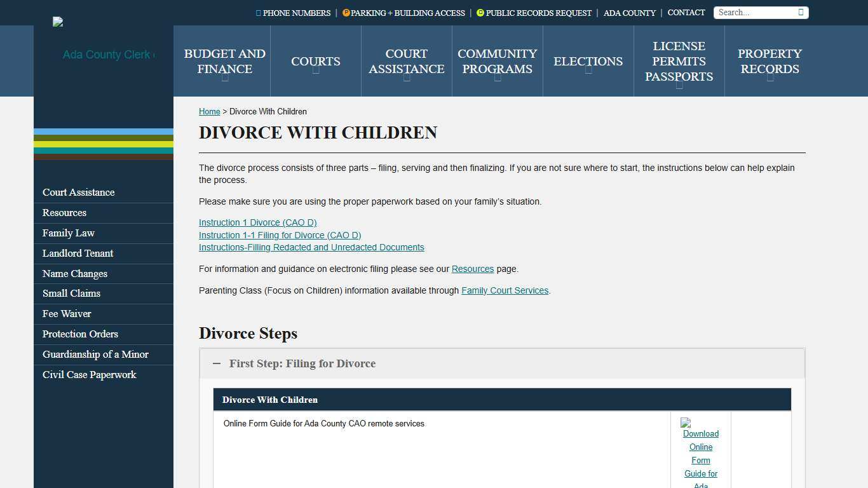Select Protection Orders in the sidebar

click(x=80, y=334)
